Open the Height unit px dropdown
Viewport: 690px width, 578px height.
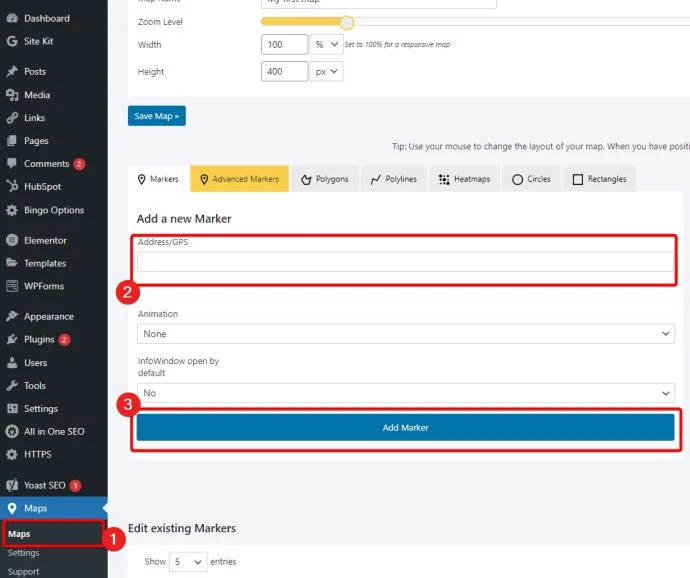click(327, 72)
